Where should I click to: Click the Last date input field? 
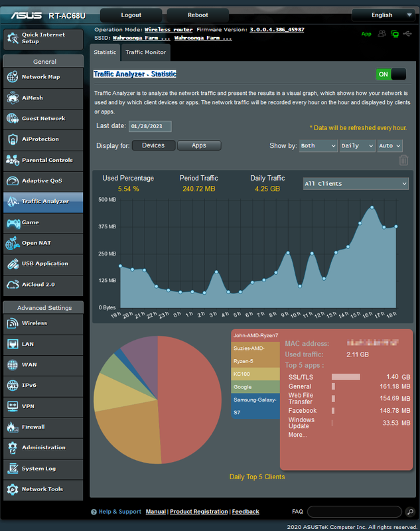point(150,126)
